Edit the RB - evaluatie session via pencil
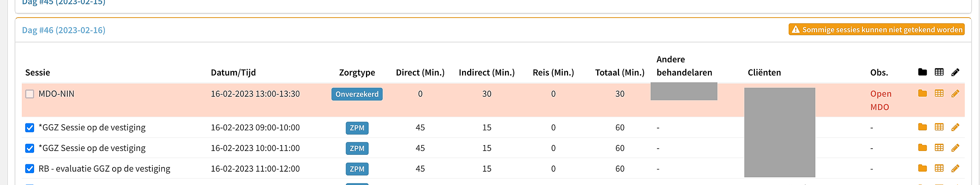The width and height of the screenshot is (980, 185). click(x=955, y=168)
